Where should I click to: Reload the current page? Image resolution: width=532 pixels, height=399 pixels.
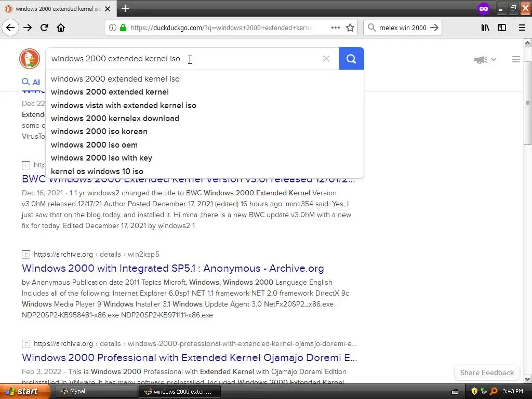click(44, 28)
